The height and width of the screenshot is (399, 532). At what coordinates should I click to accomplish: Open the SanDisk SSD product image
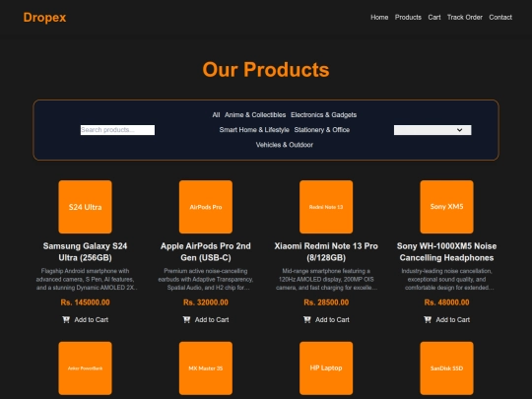click(446, 368)
